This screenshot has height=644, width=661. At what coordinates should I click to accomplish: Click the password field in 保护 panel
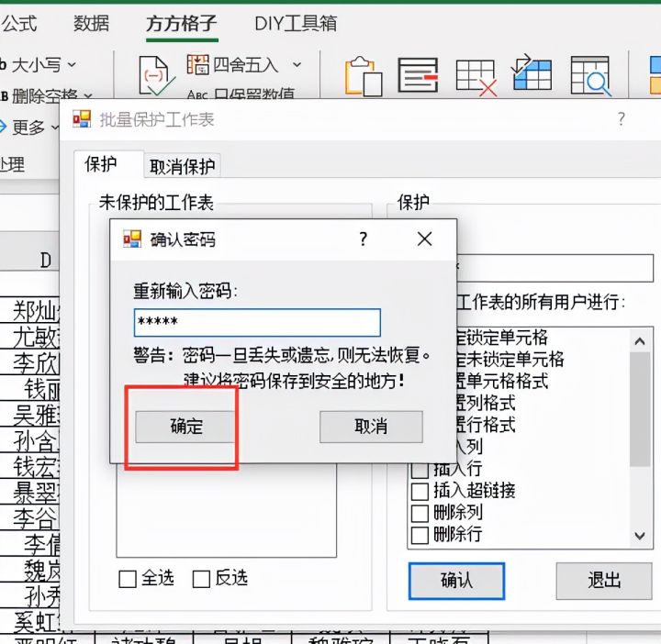[555, 268]
